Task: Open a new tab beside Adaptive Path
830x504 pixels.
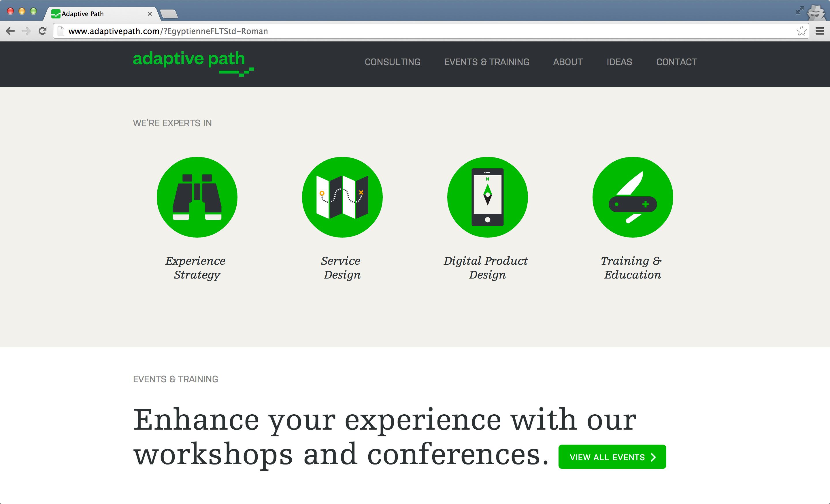Action: 169,14
